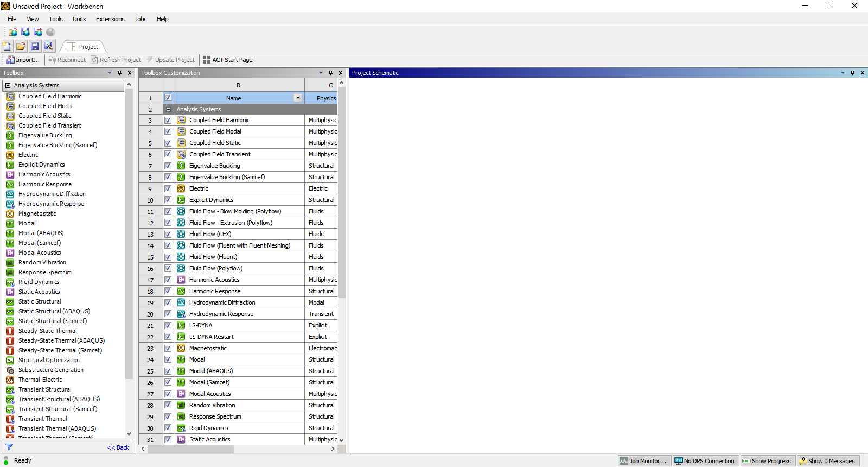
Task: Select Steady-State Thermal icon in Toolbox
Action: click(10, 331)
